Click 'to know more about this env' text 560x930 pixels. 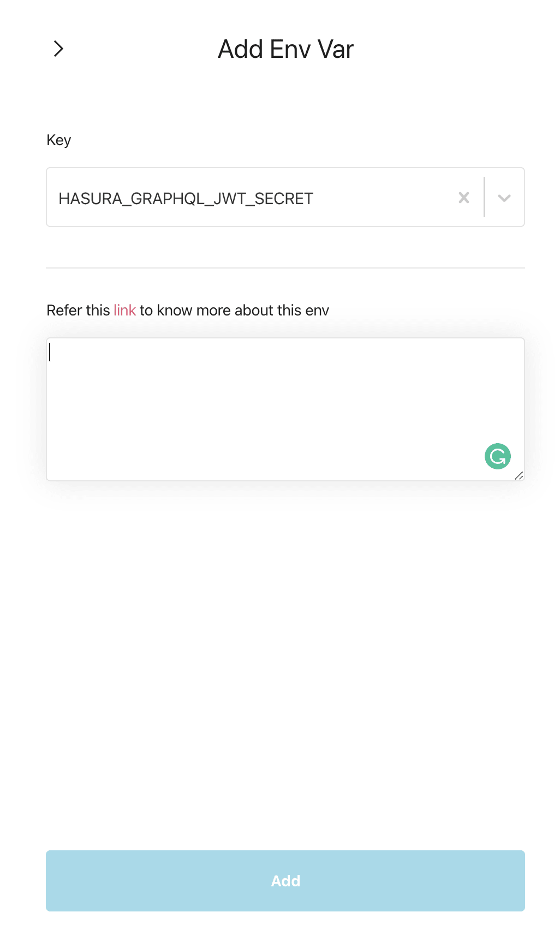pos(234,310)
